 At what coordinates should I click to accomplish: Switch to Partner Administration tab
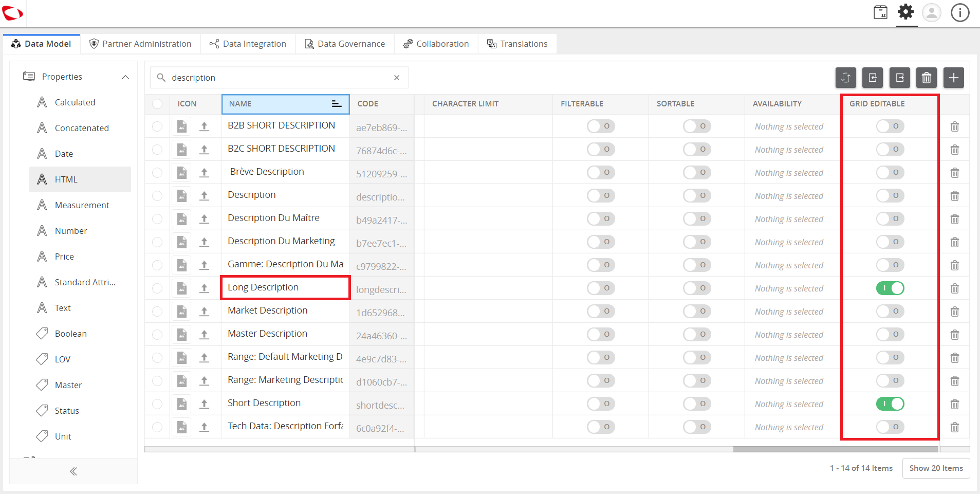[x=140, y=44]
